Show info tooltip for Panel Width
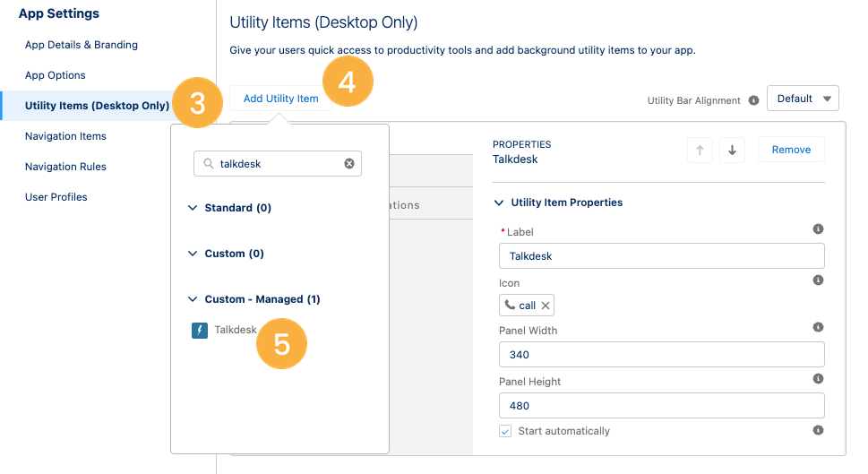The height and width of the screenshot is (474, 868). point(818,327)
